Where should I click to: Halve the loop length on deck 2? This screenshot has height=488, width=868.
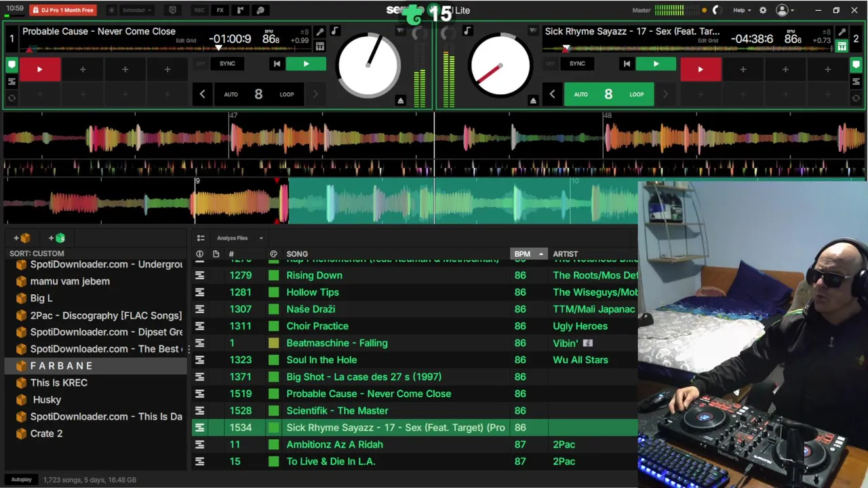pyautogui.click(x=552, y=94)
